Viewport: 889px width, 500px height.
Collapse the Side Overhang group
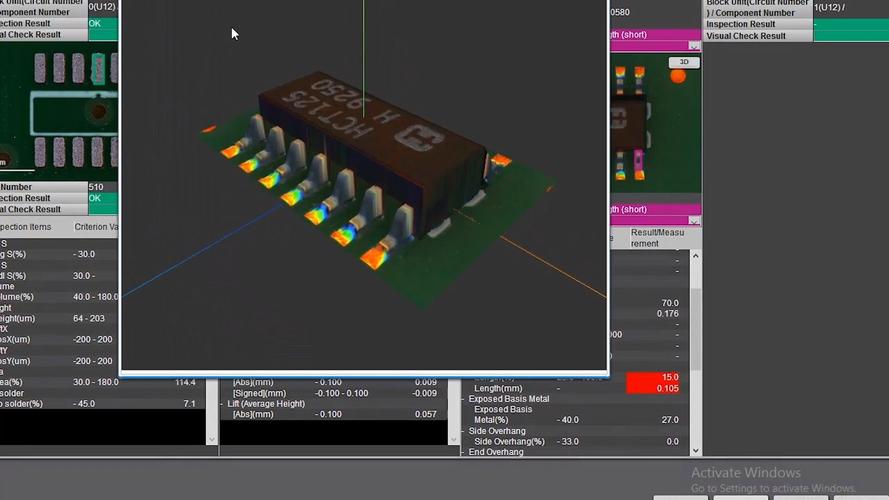(463, 431)
